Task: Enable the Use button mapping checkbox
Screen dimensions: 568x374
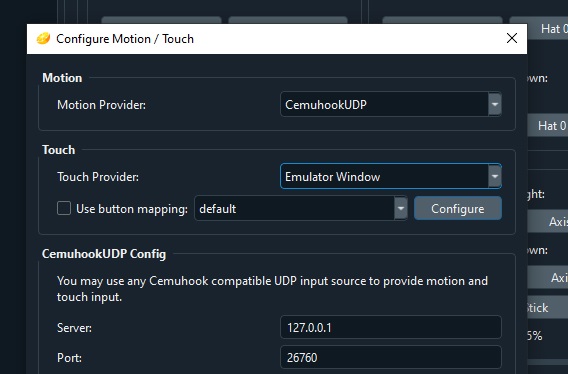Action: pyautogui.click(x=64, y=208)
